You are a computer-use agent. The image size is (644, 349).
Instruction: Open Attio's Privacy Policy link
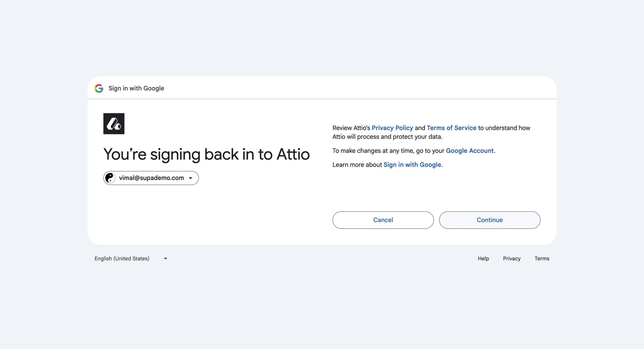tap(392, 128)
